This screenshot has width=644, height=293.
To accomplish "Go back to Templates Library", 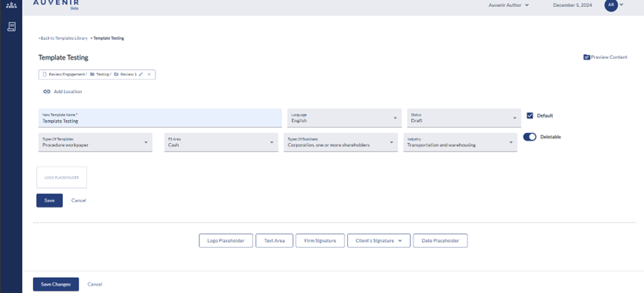I will [x=63, y=38].
